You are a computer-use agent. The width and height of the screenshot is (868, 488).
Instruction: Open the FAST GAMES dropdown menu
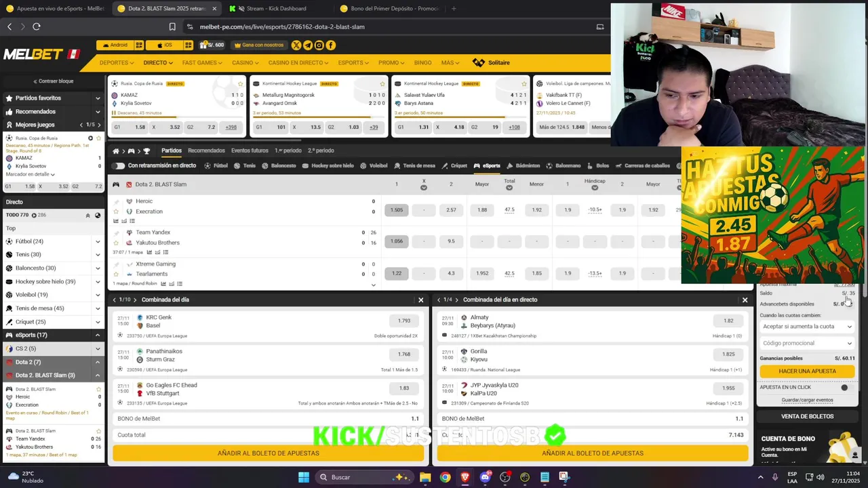[x=202, y=62]
